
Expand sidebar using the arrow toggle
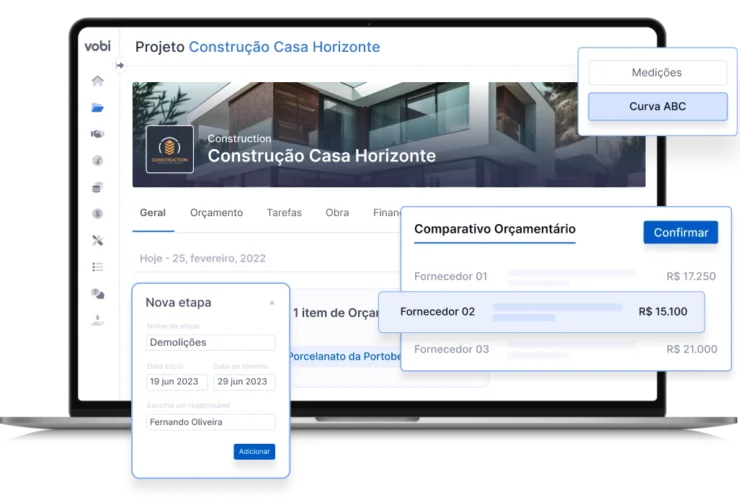click(120, 66)
